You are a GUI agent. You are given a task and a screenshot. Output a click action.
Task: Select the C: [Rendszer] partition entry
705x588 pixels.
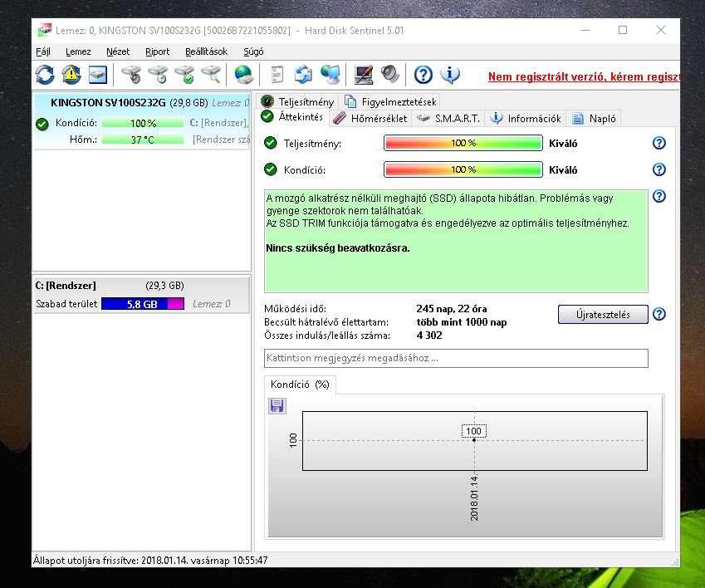click(142, 295)
